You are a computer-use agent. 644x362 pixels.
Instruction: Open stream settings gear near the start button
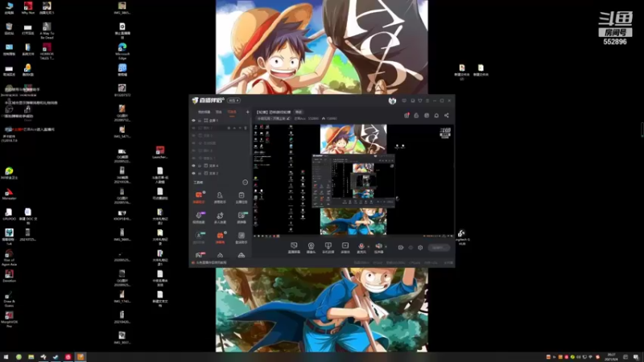pos(420,248)
